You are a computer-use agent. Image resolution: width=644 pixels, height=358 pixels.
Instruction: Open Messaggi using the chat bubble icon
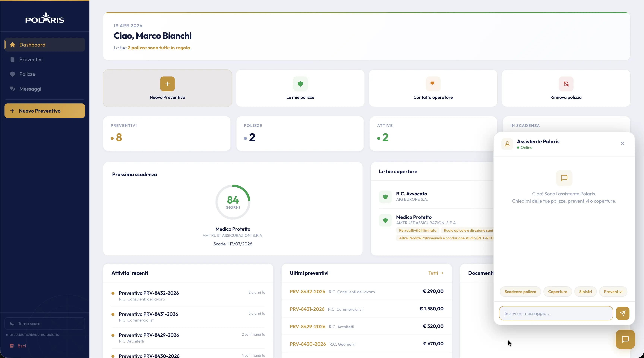tap(12, 89)
